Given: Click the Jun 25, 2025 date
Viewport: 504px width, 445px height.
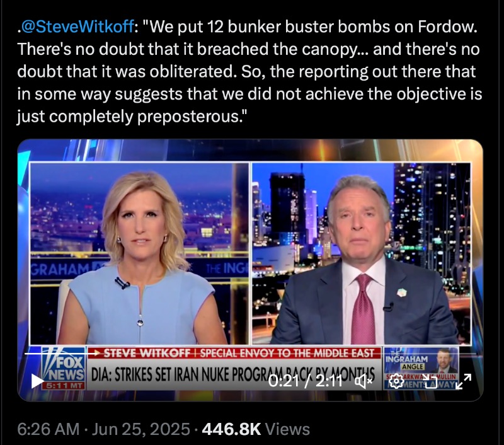Looking at the screenshot, I should pyautogui.click(x=140, y=429).
